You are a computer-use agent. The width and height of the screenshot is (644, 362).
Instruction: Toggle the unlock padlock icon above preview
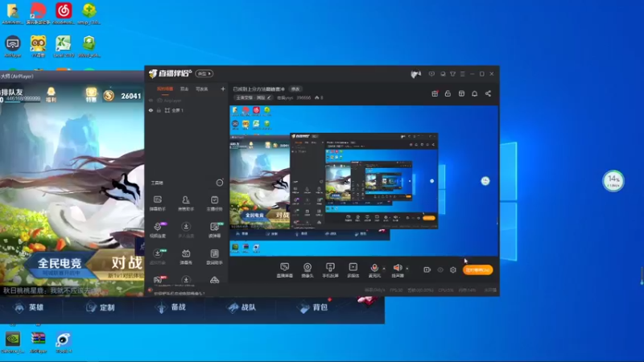(448, 93)
